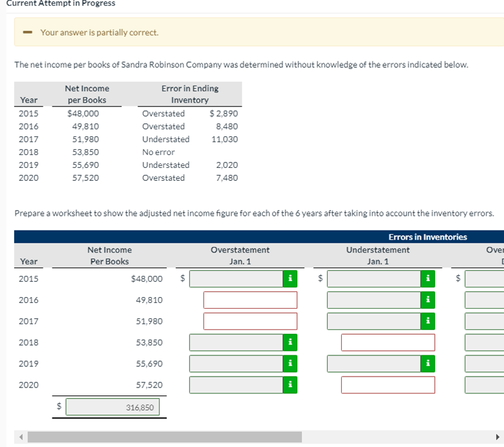504x447 pixels.
Task: Click info icon for 2020 Overstatement Jan. 1
Action: pyautogui.click(x=290, y=384)
